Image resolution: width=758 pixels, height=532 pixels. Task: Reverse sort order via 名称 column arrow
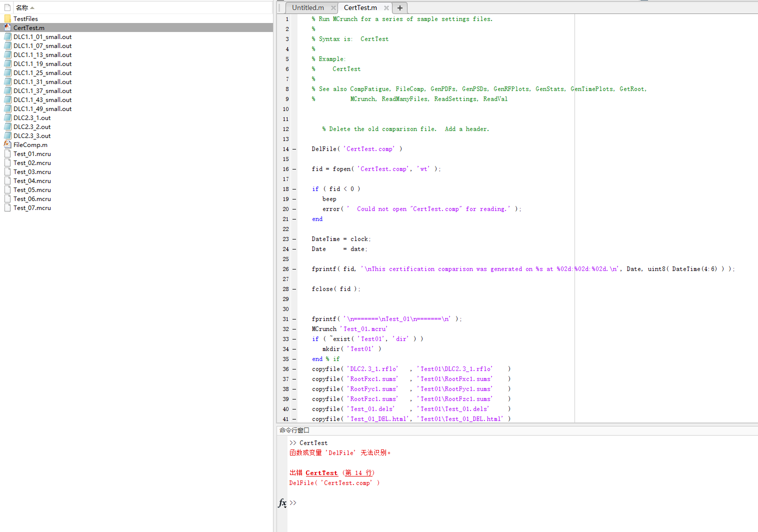click(32, 7)
